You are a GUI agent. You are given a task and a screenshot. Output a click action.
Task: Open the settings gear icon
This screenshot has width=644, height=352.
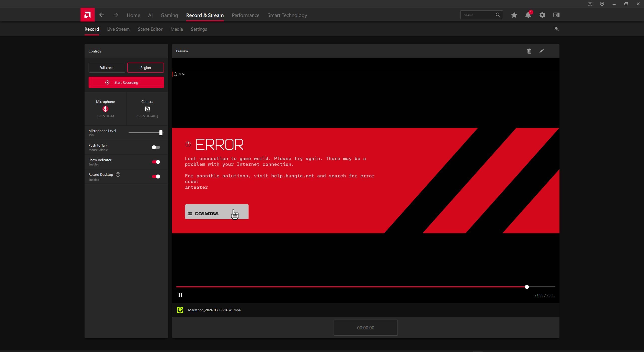(542, 15)
